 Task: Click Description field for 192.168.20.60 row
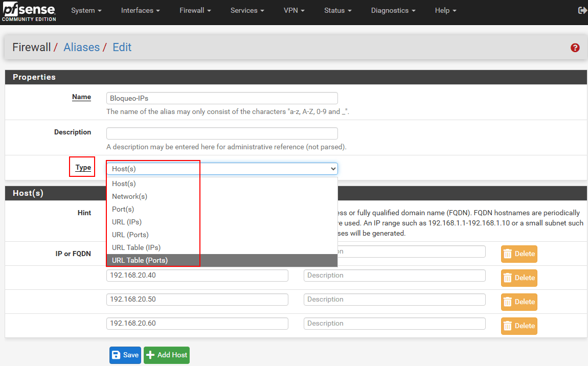tap(395, 324)
